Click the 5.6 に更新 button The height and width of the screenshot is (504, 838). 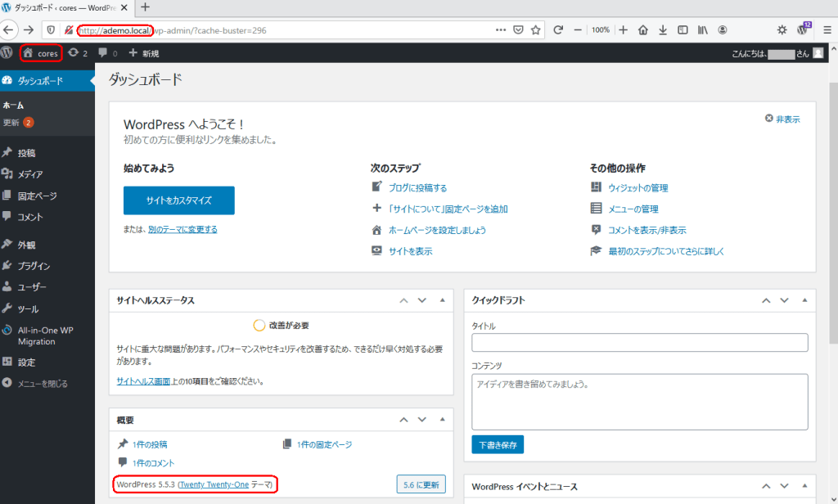pos(421,484)
